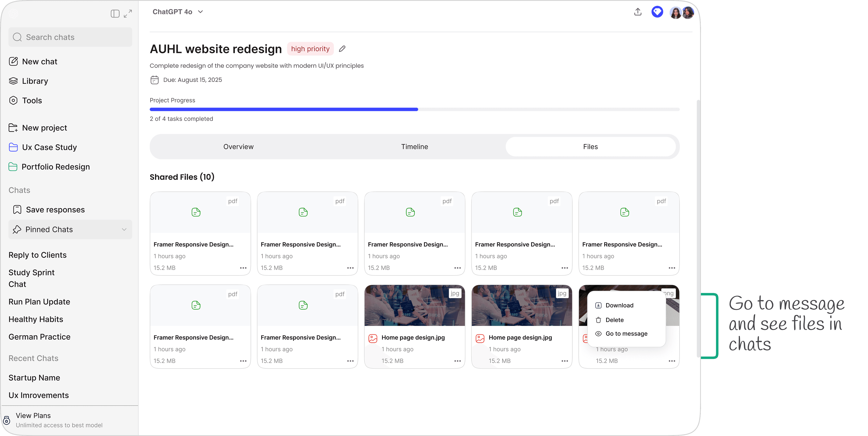
Task: Click the Search chats field
Action: 70,37
